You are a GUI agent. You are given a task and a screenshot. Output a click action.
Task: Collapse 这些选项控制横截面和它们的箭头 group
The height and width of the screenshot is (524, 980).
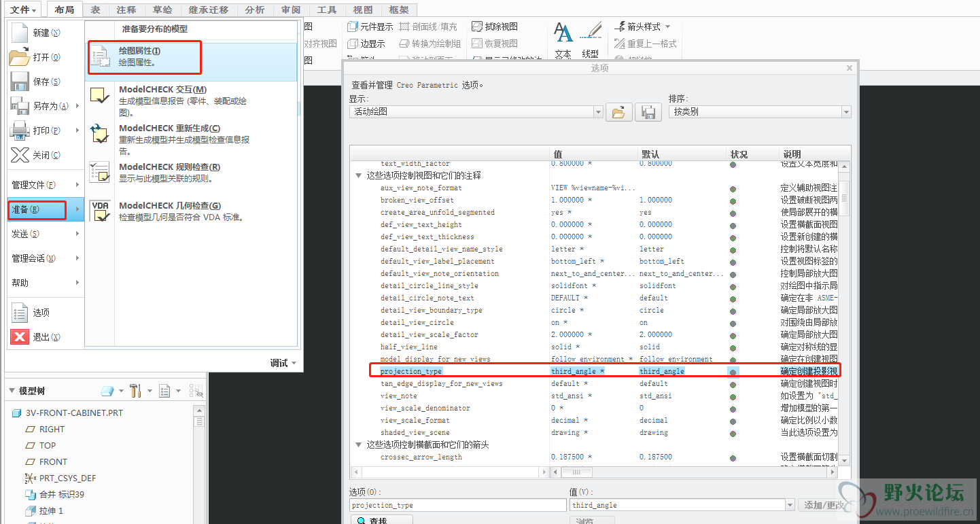point(359,444)
